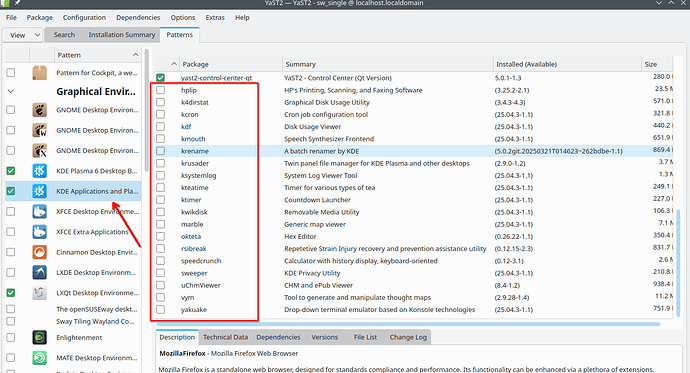Open the Extras menu
This screenshot has width=690, height=373.
point(215,18)
